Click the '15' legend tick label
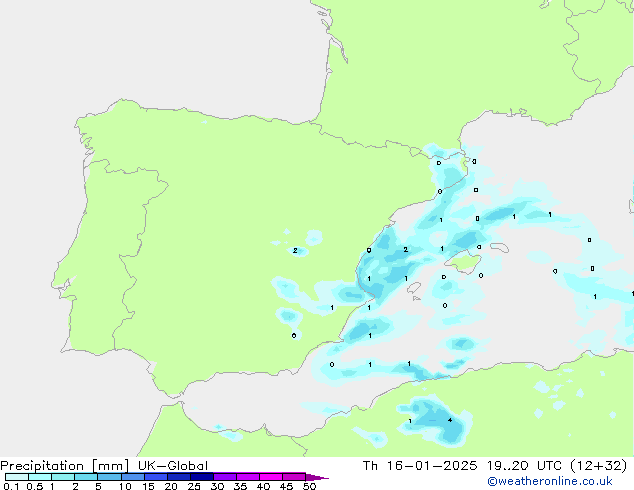Image resolution: width=634 pixels, height=490 pixels. 148,486
